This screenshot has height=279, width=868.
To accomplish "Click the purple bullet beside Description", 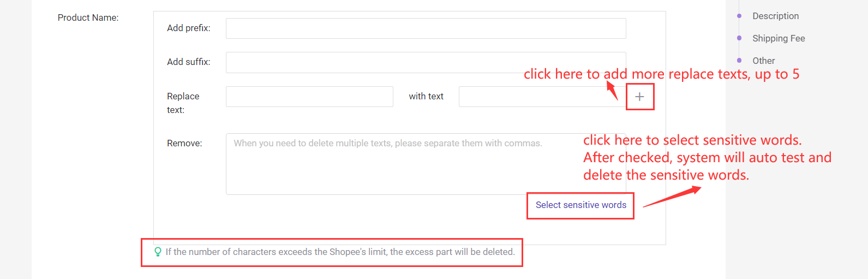I will pyautogui.click(x=739, y=16).
